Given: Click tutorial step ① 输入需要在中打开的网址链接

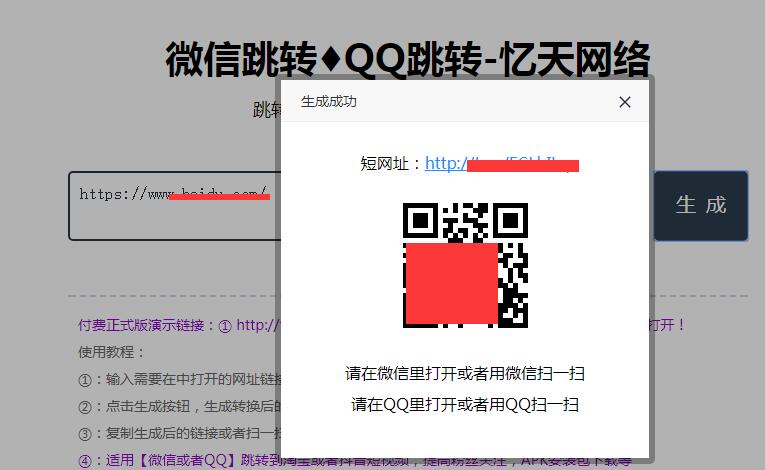Looking at the screenshot, I should [x=180, y=379].
